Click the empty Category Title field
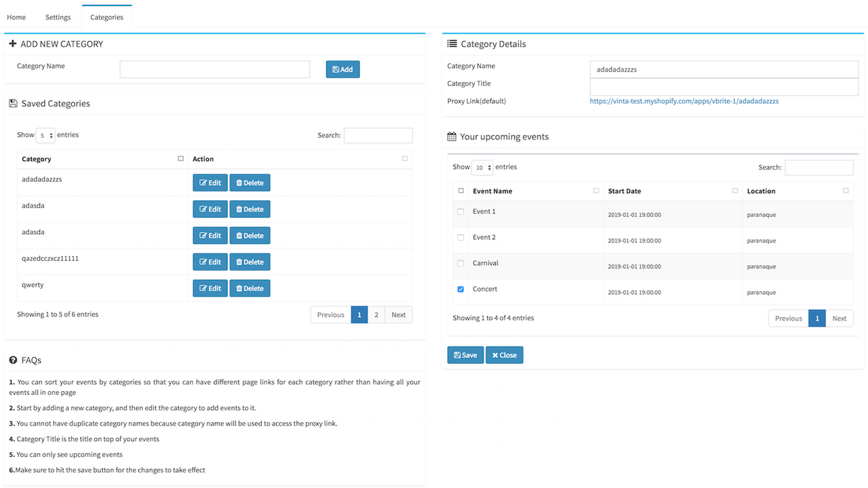Screen dimensions: 868x488 coord(724,87)
